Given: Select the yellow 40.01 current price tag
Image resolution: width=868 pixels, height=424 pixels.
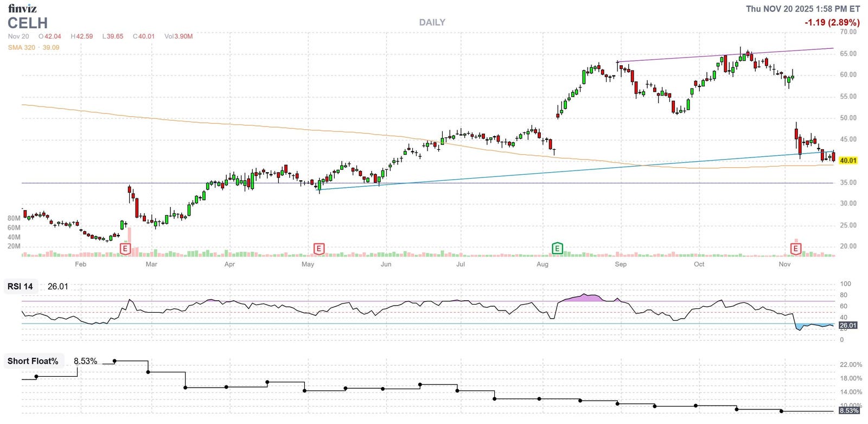Looking at the screenshot, I should tap(848, 161).
